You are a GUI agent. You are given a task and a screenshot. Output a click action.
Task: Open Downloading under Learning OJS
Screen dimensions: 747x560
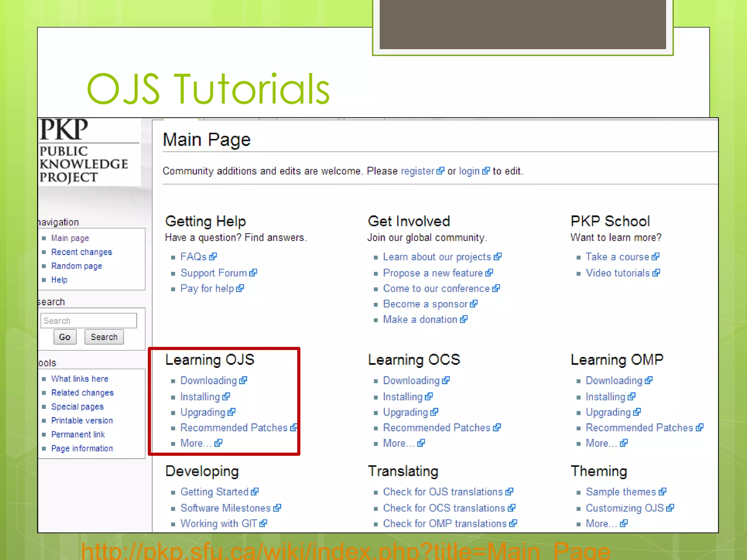[209, 380]
